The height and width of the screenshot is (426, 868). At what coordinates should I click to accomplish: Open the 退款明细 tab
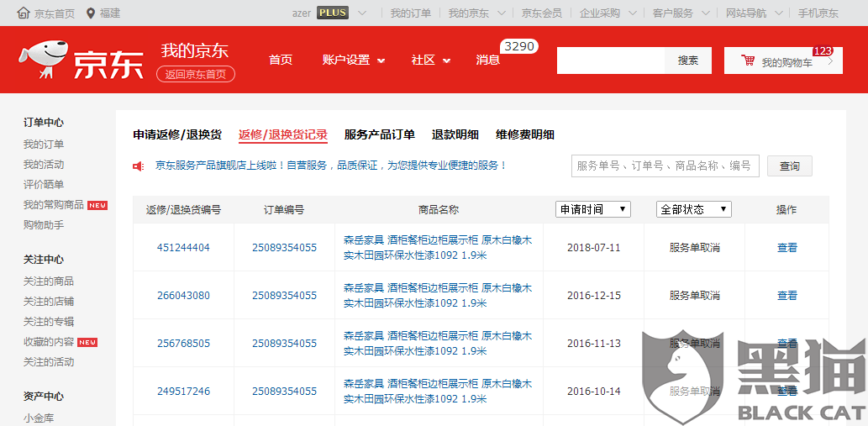pyautogui.click(x=455, y=134)
